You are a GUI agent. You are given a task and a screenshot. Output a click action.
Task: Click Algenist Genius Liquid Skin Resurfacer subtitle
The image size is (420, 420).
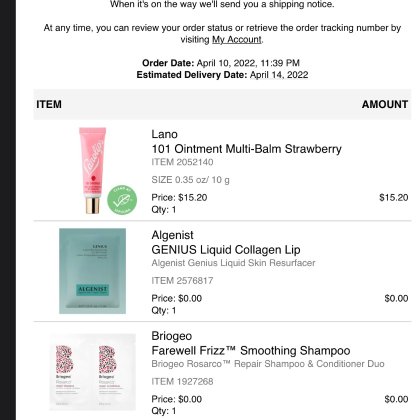click(x=233, y=263)
